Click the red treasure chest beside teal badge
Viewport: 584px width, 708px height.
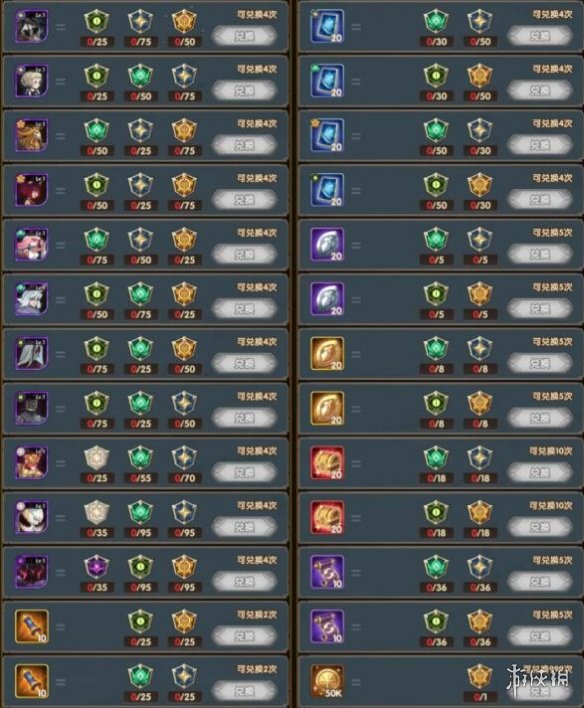point(327,463)
